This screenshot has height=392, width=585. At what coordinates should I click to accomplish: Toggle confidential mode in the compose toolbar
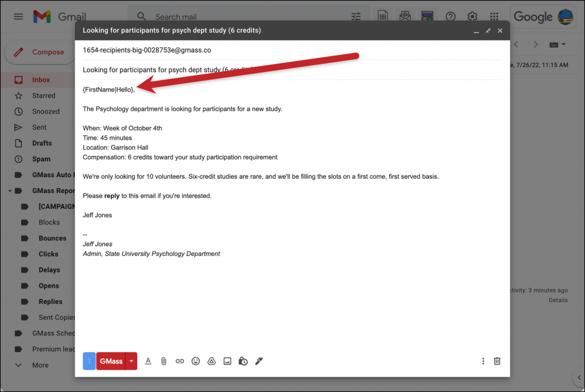click(x=243, y=361)
